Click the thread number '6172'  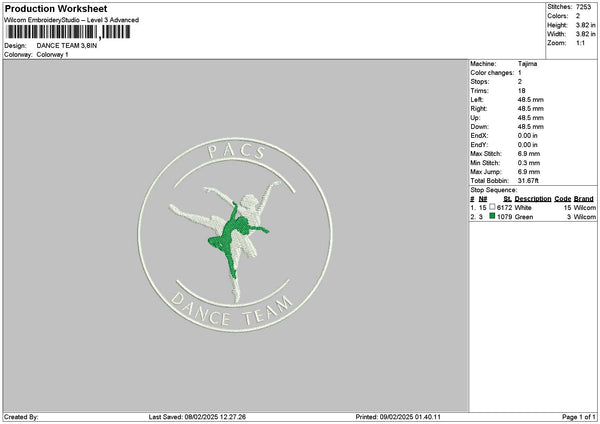tap(504, 208)
